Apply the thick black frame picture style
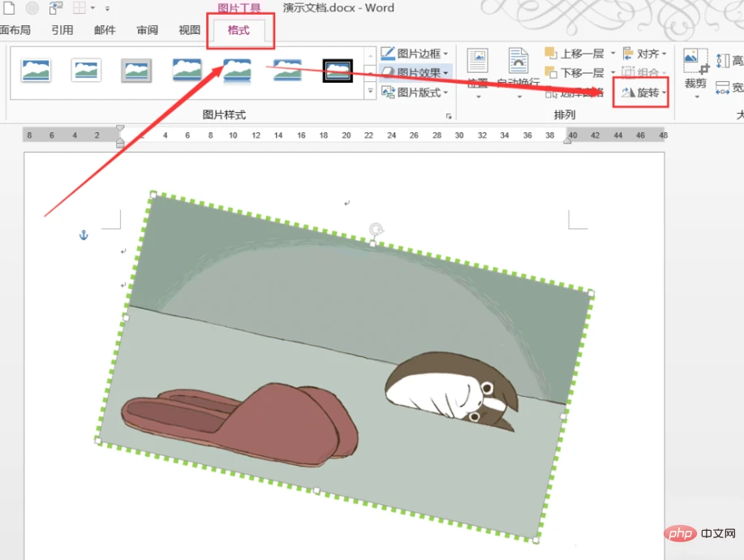744x560 pixels. tap(338, 71)
